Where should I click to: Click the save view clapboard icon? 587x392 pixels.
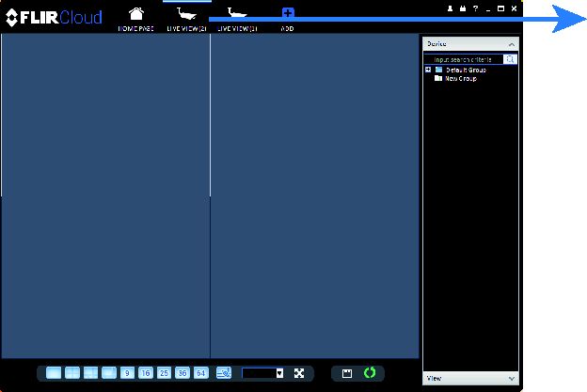point(347,373)
